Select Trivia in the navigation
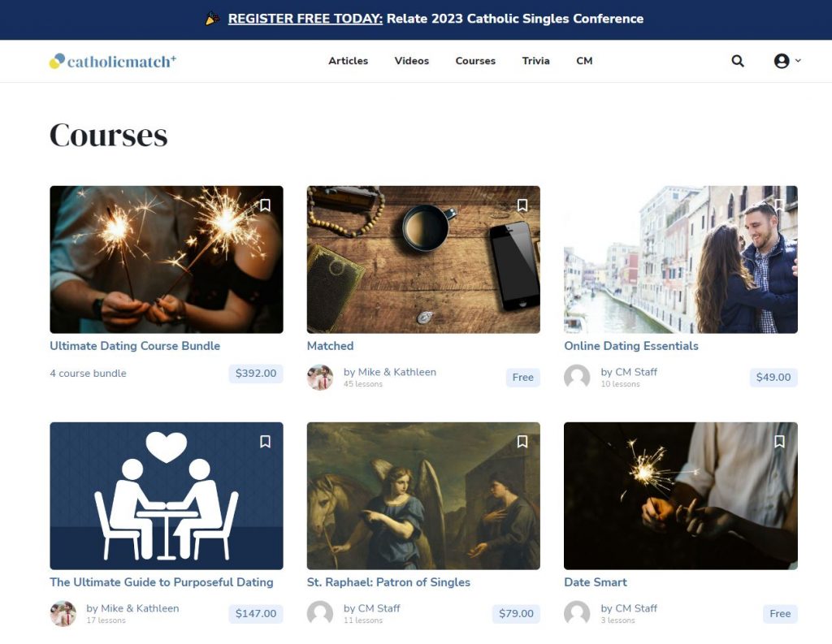Screen dimensions: 832x644 536,61
